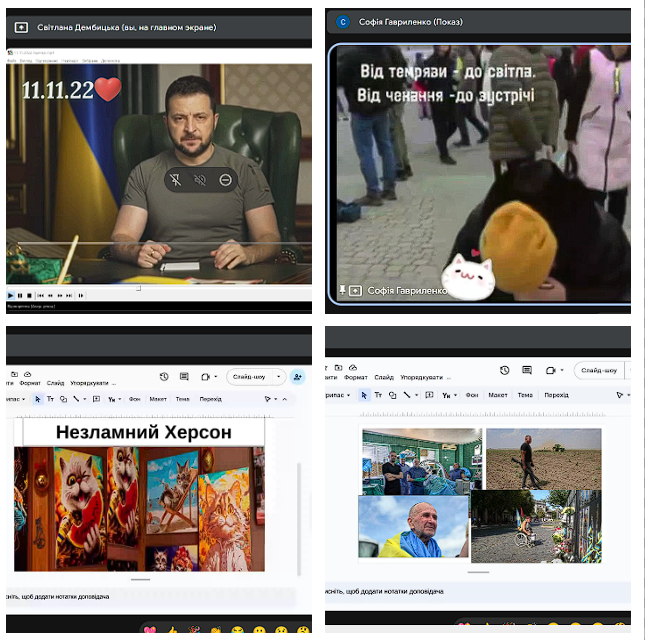Click the remove (circle-minus) icon on Zelensky video overlay
Image resolution: width=645 pixels, height=640 pixels.
point(226,181)
